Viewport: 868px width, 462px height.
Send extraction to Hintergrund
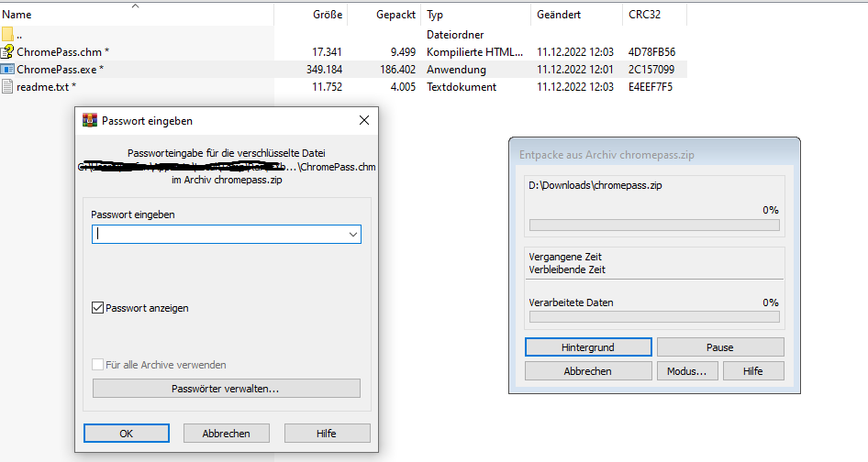[x=588, y=347]
